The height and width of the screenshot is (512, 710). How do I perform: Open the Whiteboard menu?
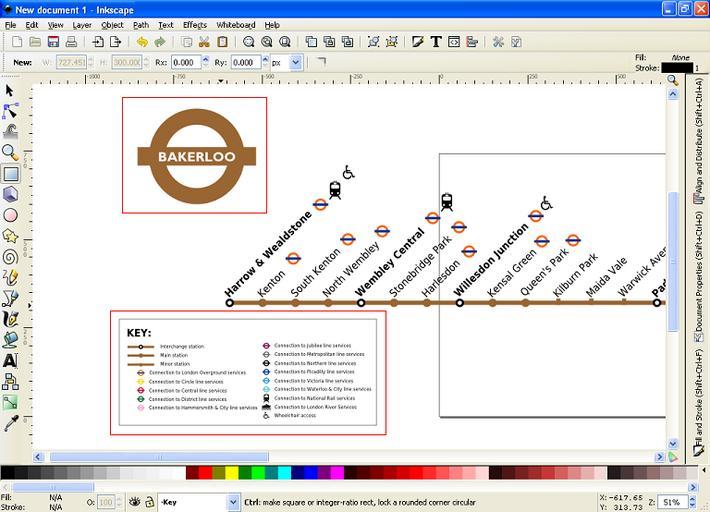point(235,25)
